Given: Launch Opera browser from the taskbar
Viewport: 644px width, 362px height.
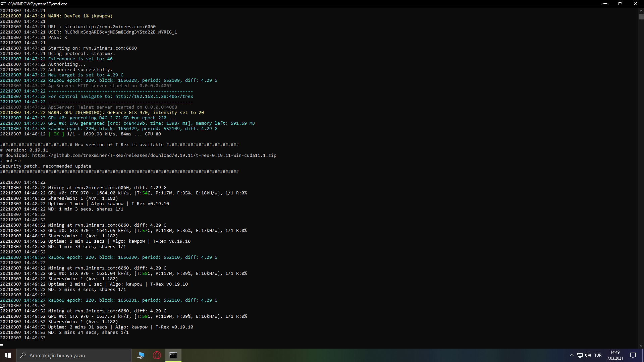Looking at the screenshot, I should [x=157, y=355].
